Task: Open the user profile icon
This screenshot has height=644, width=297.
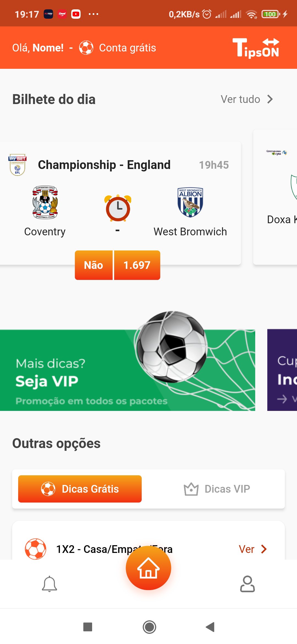Action: coord(247,584)
